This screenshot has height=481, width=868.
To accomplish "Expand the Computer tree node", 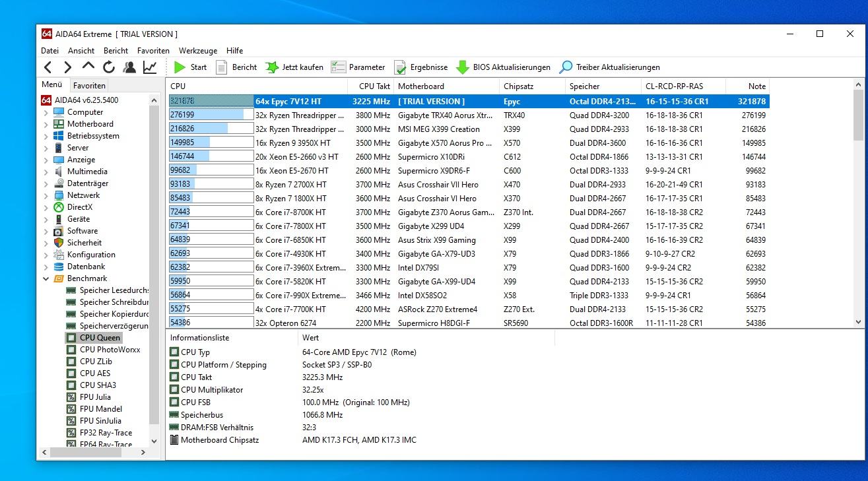I will click(x=46, y=112).
